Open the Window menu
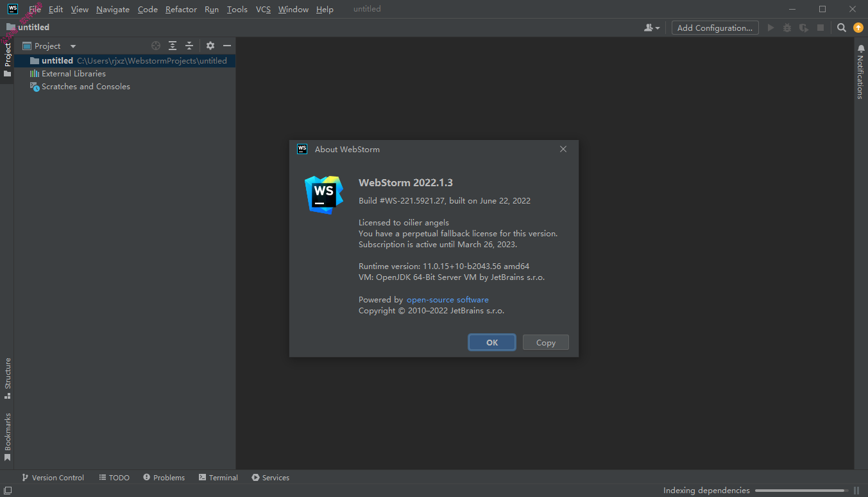The image size is (868, 497). pyautogui.click(x=293, y=9)
